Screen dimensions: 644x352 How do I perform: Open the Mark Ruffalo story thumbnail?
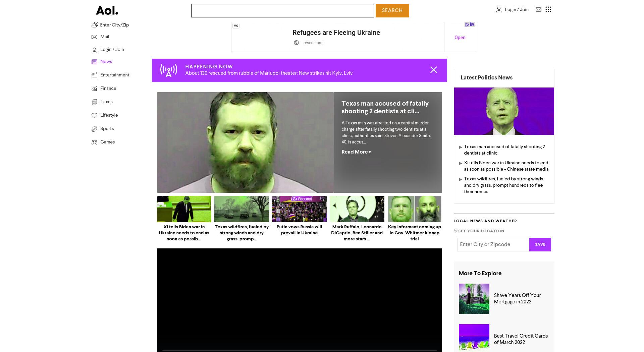click(357, 209)
